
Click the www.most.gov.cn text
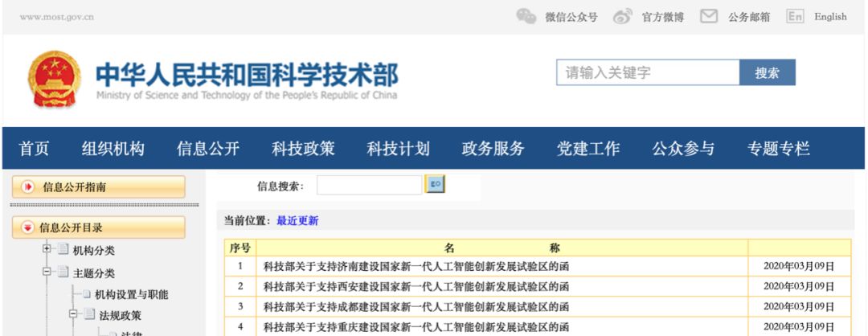[x=56, y=17]
